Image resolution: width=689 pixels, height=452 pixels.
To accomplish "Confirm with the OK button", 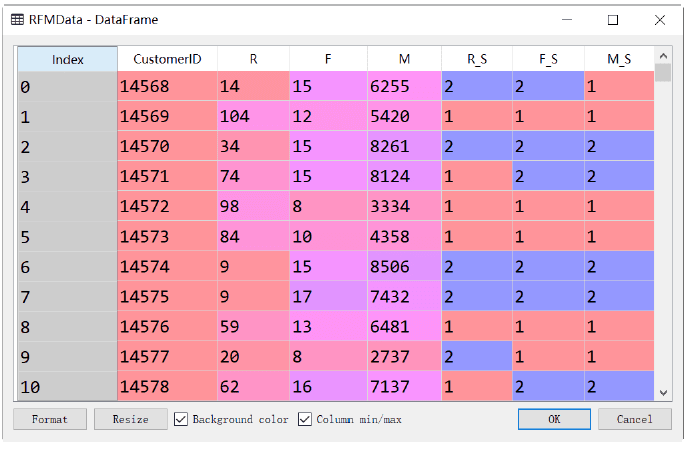I will pos(554,419).
